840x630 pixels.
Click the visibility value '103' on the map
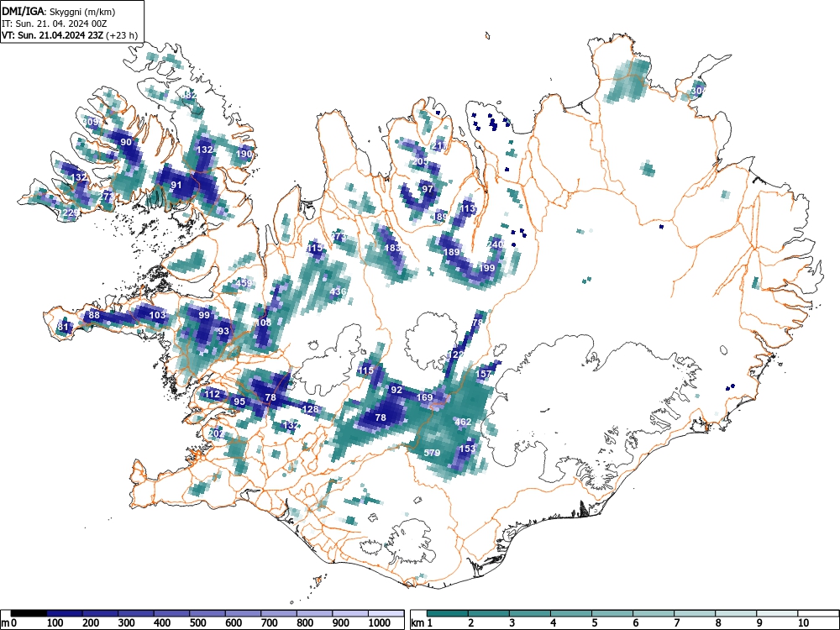[157, 315]
